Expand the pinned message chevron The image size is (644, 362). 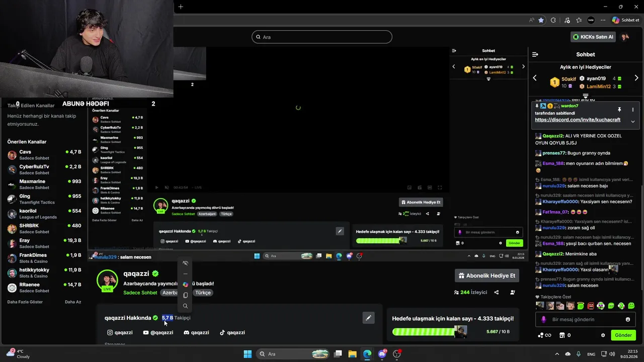point(633,121)
